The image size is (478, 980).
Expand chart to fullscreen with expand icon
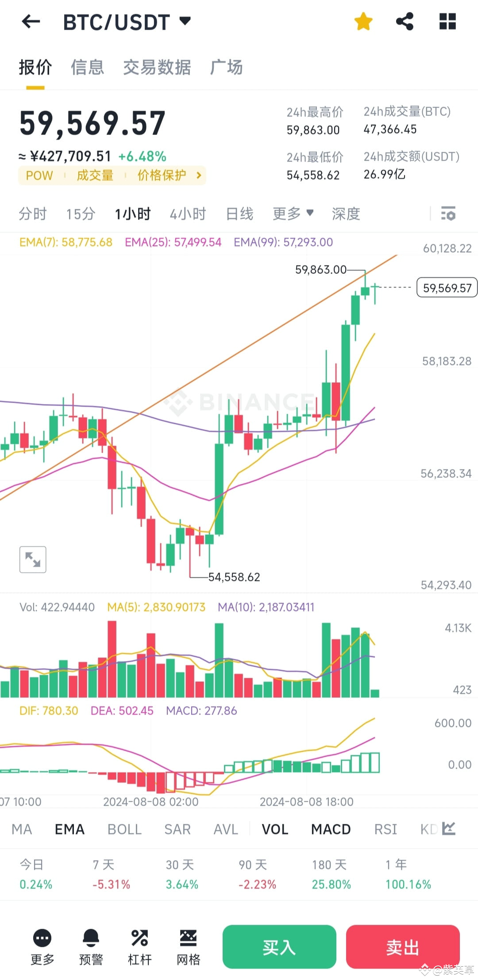pyautogui.click(x=32, y=559)
